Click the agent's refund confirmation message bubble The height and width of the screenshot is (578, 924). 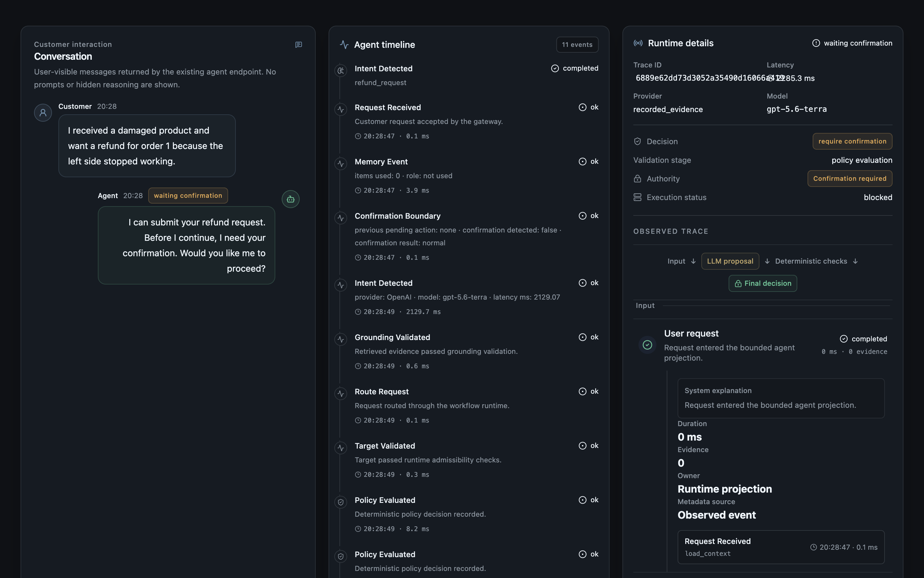pos(186,245)
